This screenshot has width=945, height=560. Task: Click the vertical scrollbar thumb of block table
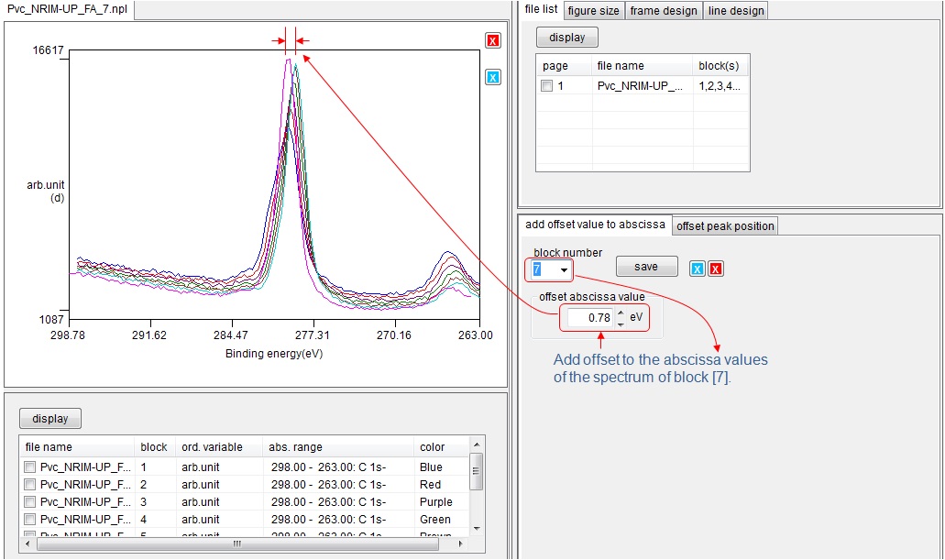(x=476, y=471)
